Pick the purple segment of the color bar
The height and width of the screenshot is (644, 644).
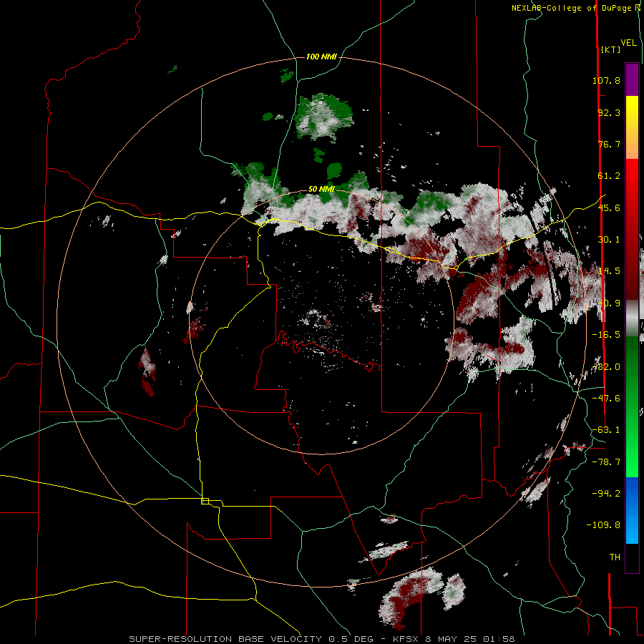[x=632, y=79]
